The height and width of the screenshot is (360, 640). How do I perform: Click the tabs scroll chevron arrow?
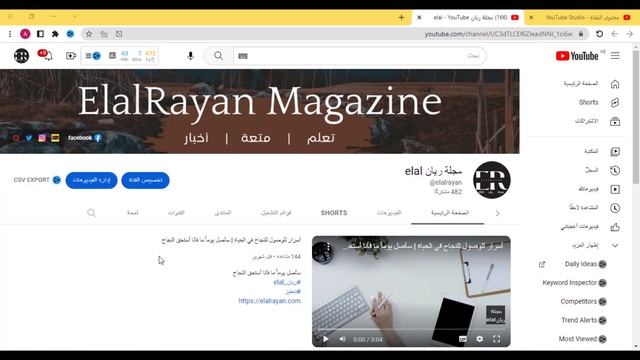pyautogui.click(x=498, y=213)
